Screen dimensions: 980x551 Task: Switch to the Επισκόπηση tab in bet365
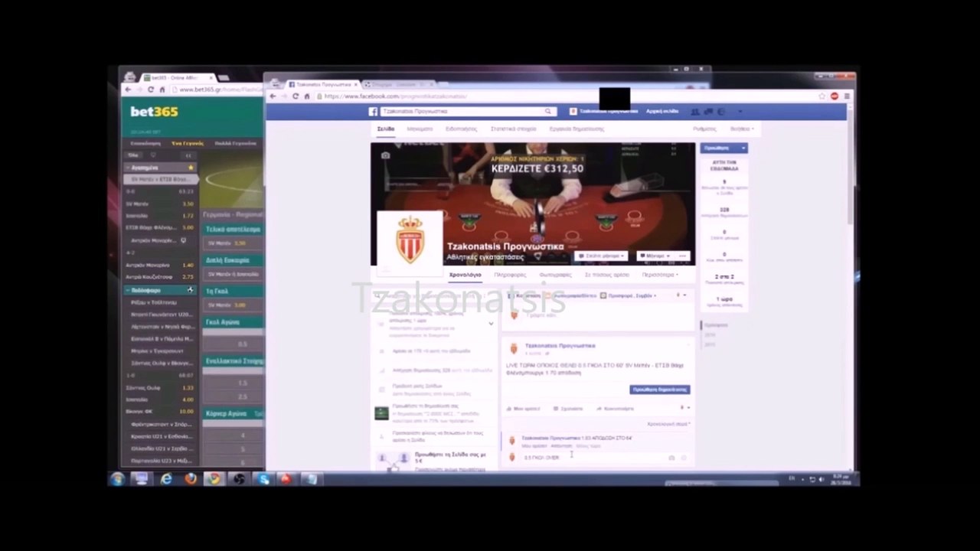[145, 143]
